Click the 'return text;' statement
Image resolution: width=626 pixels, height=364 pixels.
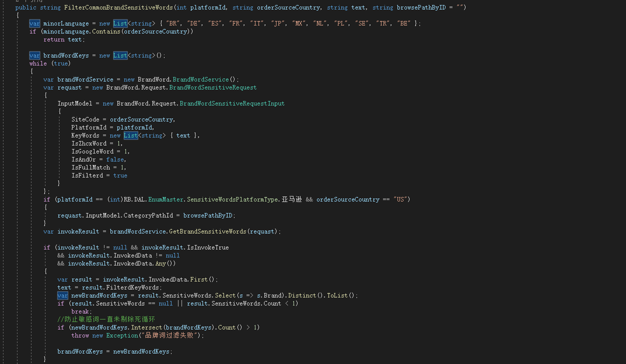pos(64,39)
